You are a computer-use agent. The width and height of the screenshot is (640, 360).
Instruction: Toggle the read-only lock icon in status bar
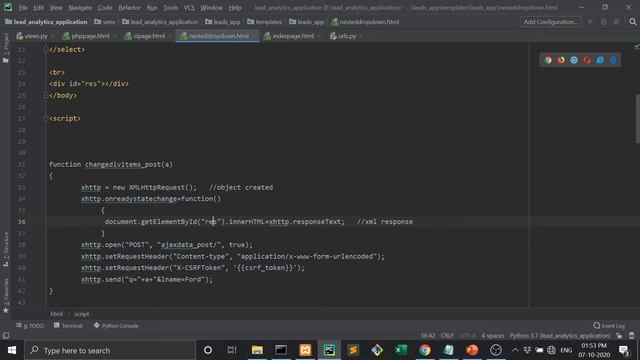(x=619, y=336)
